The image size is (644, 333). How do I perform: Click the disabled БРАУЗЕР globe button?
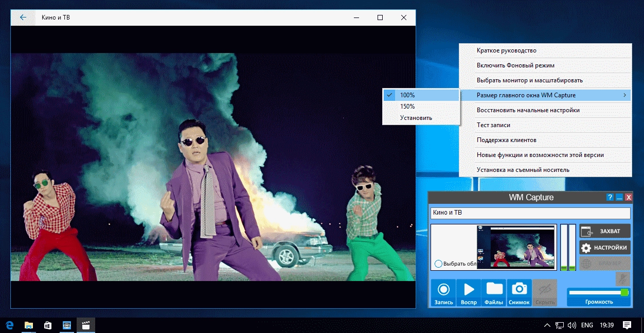point(604,263)
